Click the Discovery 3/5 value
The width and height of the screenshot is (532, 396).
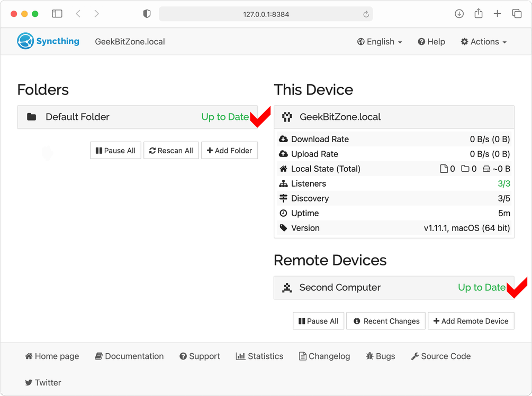click(x=504, y=198)
